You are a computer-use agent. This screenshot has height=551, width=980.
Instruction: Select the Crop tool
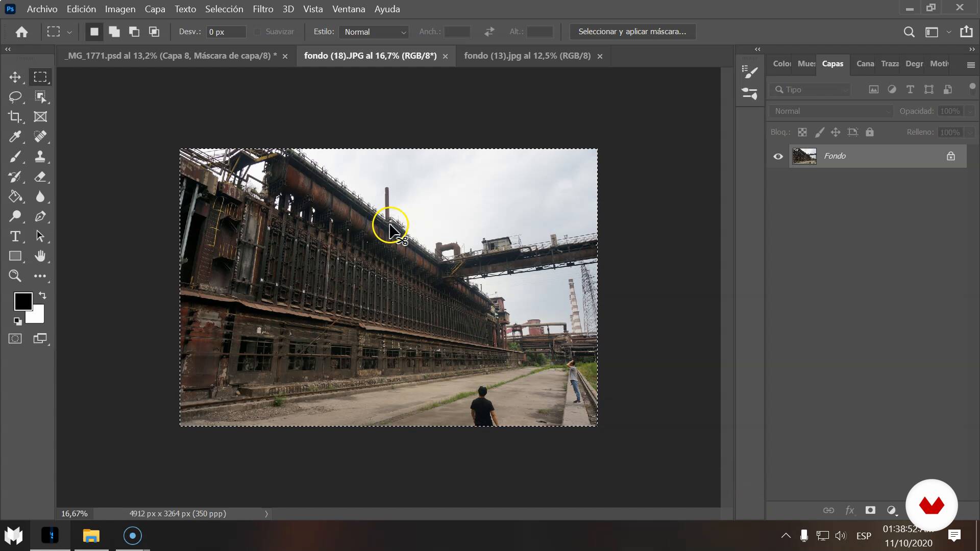pyautogui.click(x=15, y=117)
